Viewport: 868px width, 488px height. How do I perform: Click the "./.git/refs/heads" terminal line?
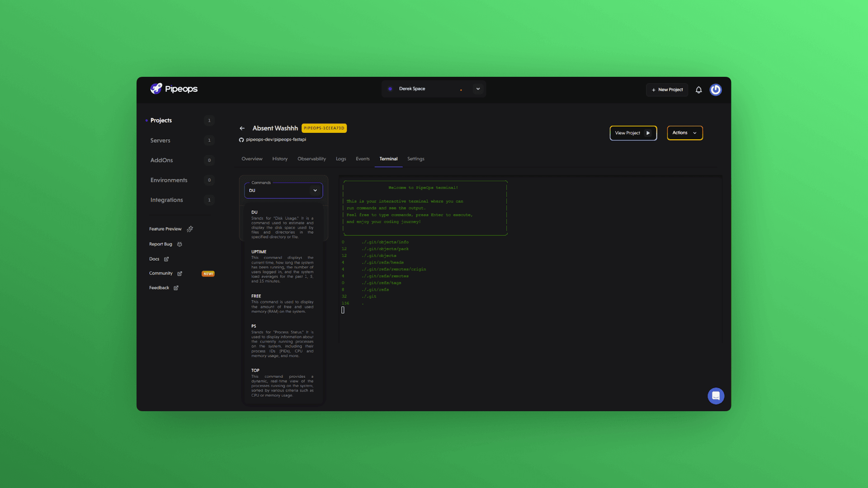point(382,263)
